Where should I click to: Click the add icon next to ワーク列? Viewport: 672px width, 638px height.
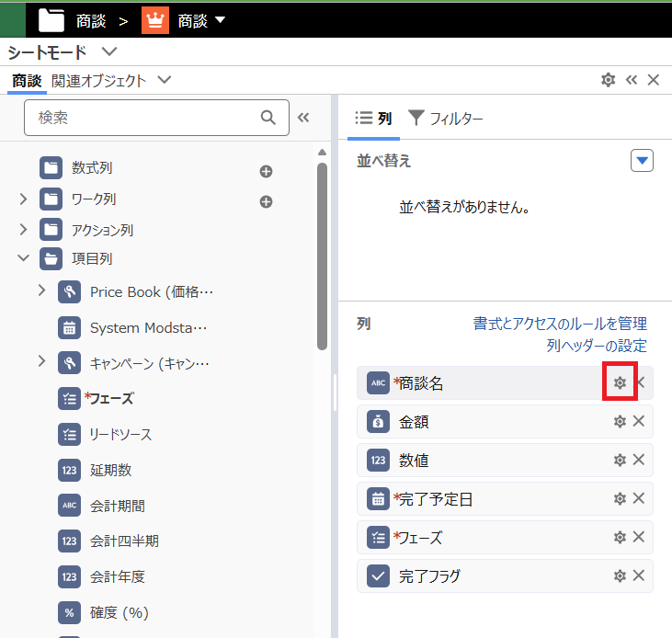(x=267, y=201)
